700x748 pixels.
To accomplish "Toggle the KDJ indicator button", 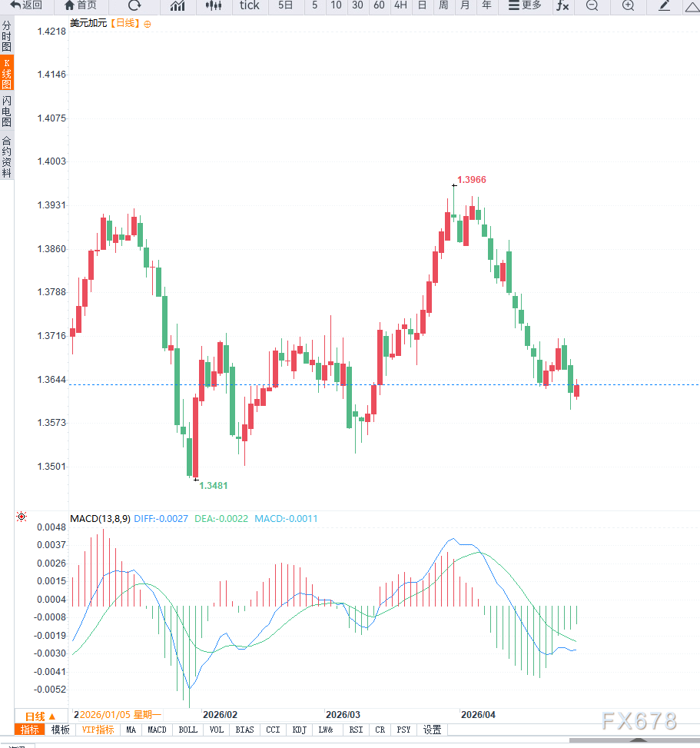I will coord(299,730).
